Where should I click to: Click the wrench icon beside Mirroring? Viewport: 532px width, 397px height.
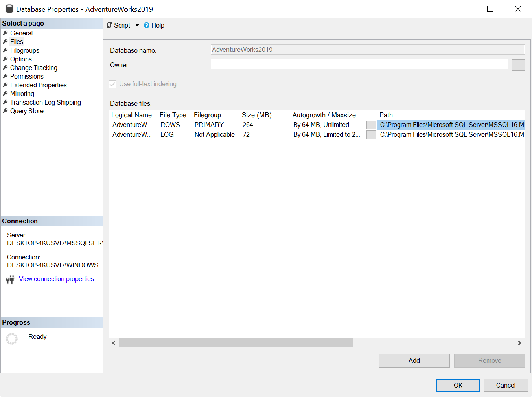tap(6, 94)
